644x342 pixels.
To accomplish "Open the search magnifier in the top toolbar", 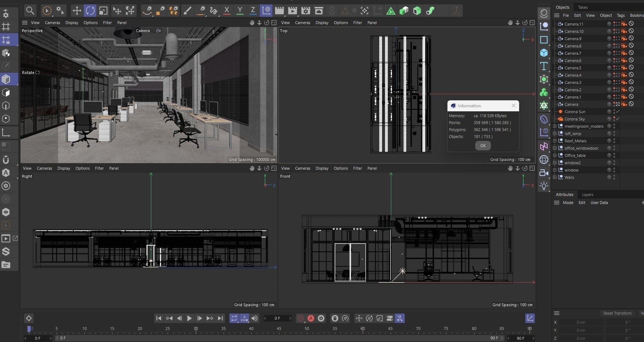I will click(30, 11).
